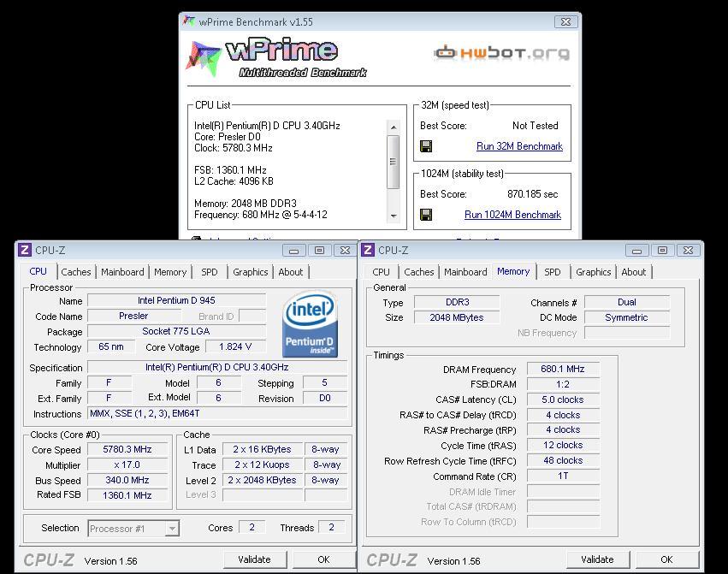Screen dimensions: 728x574
Task: Click the '1.824 V' core voltage value
Action: (x=235, y=347)
